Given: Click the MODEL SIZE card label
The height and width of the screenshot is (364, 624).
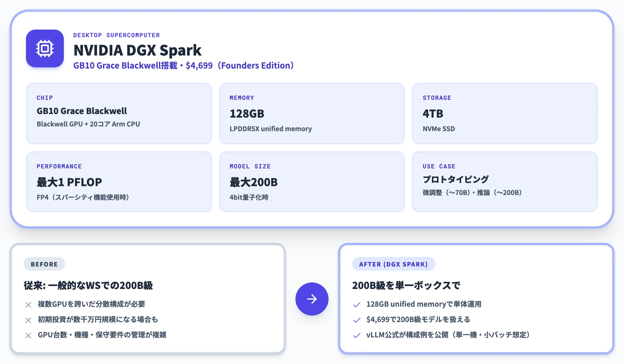Looking at the screenshot, I should point(250,166).
